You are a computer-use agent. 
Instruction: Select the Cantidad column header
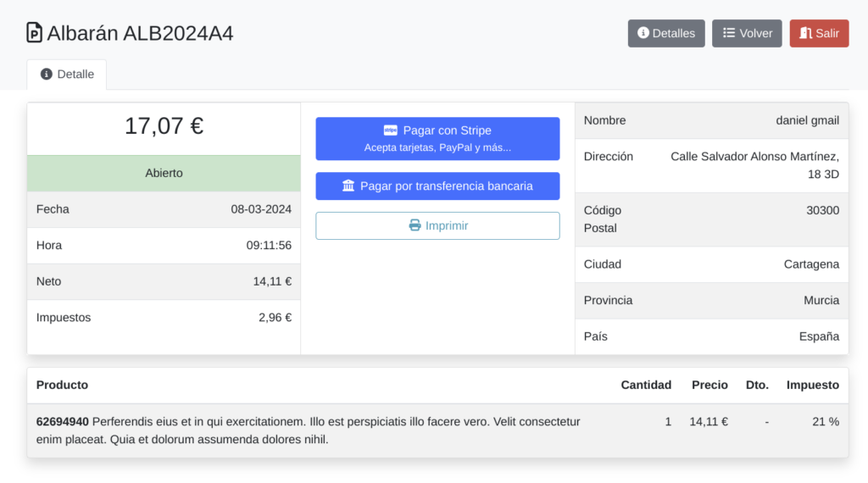646,385
